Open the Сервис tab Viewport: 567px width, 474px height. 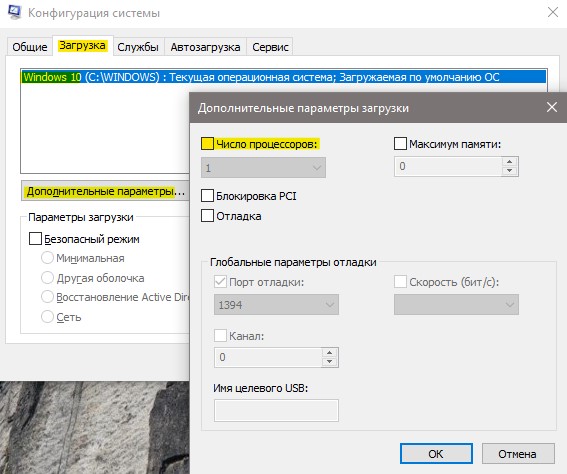coord(270,47)
